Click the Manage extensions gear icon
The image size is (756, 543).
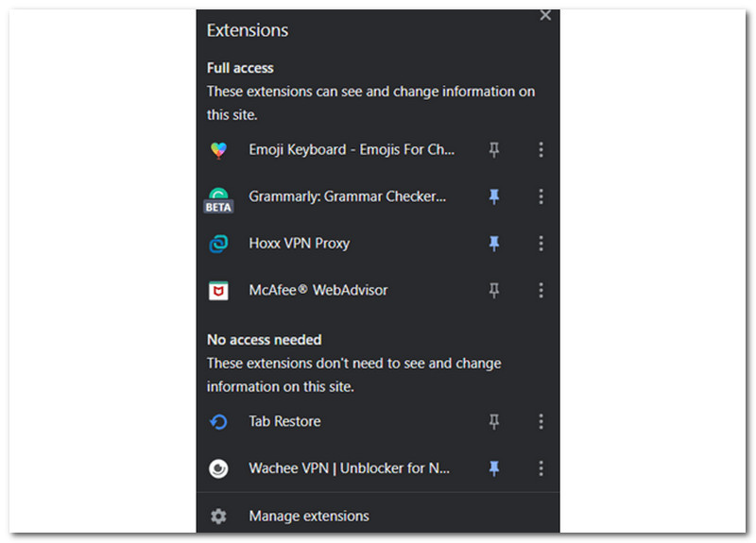(218, 517)
